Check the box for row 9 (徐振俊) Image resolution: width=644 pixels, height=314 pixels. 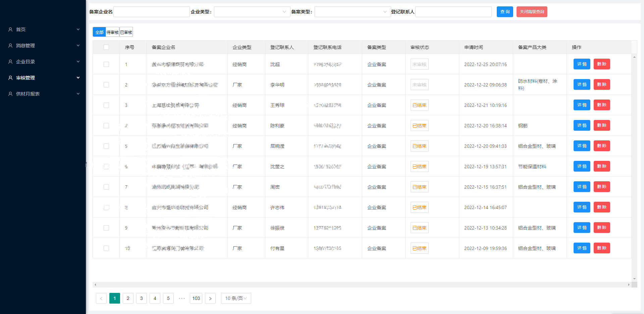tap(106, 228)
